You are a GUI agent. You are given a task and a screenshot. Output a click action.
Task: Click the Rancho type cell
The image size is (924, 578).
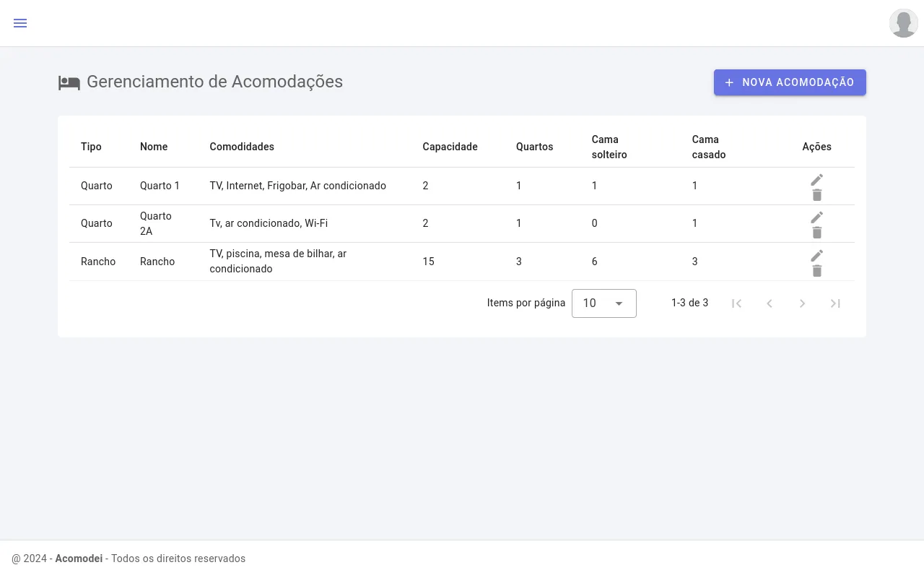(98, 262)
